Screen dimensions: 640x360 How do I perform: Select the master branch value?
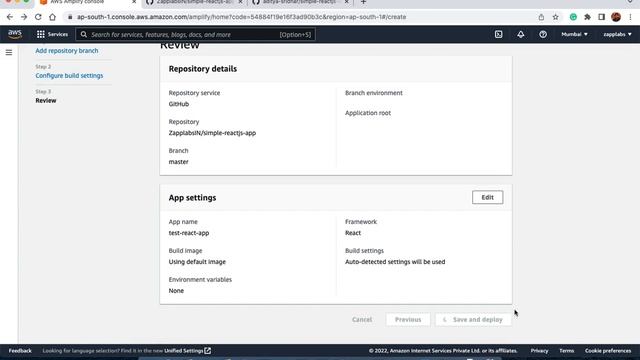178,162
